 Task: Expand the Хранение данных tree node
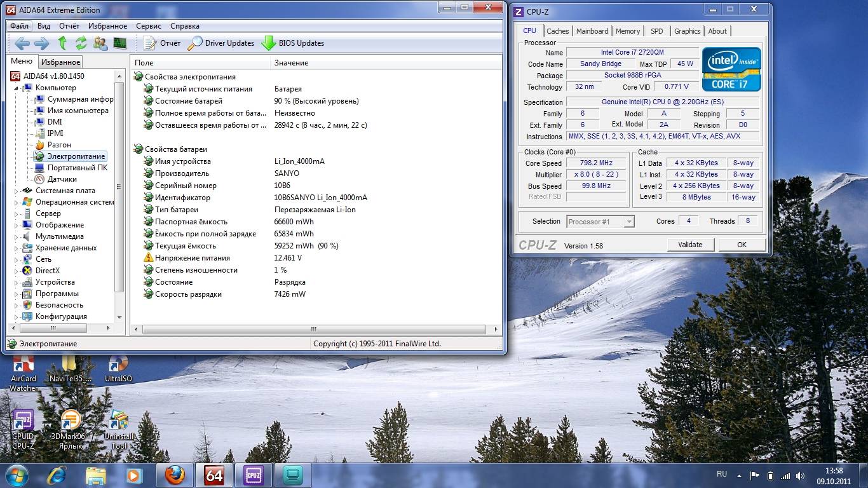coord(17,248)
